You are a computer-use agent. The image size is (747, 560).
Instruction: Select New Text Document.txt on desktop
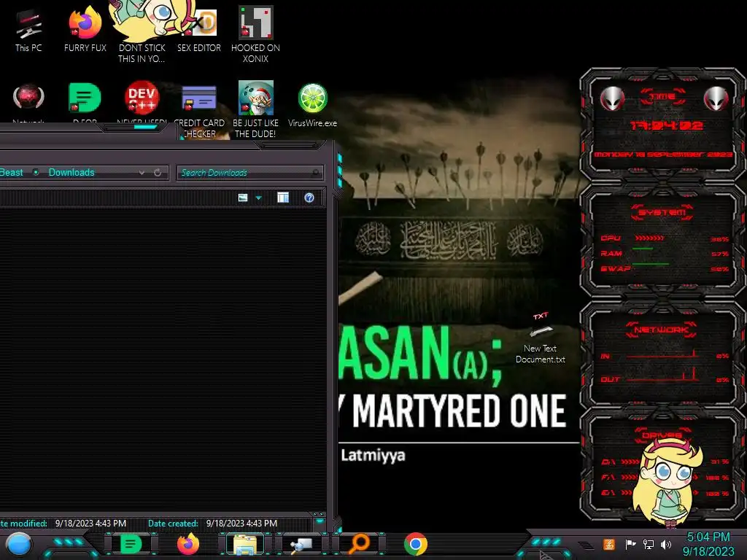(x=541, y=338)
